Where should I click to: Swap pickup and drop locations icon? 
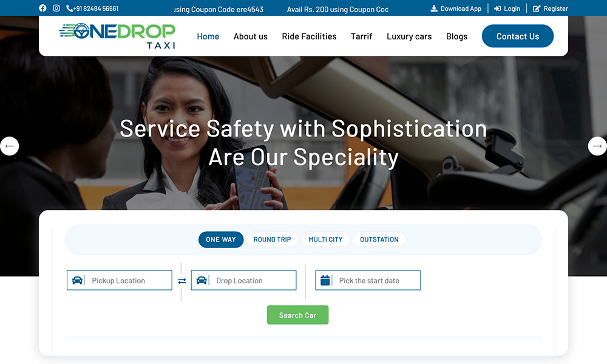pyautogui.click(x=182, y=281)
